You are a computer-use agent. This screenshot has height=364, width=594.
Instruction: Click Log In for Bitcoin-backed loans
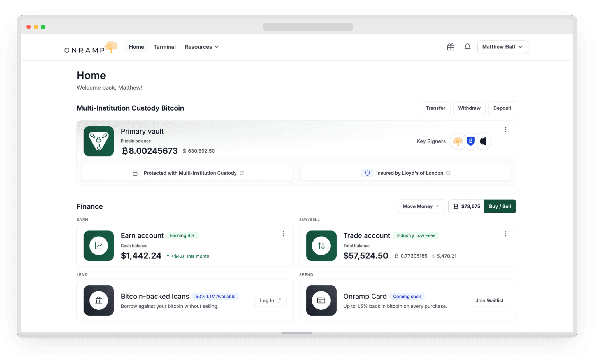(x=270, y=300)
